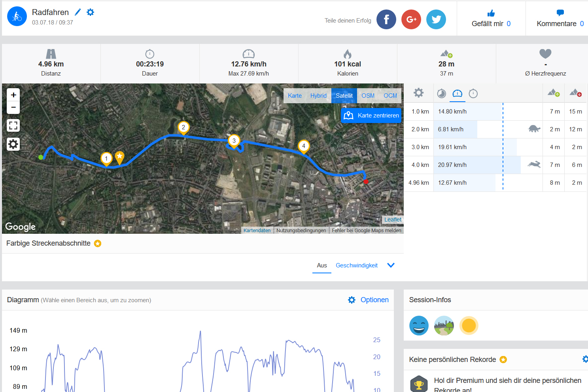The width and height of the screenshot is (588, 392).
Task: Open Nutzungsbedingungen link
Action: [x=301, y=231]
